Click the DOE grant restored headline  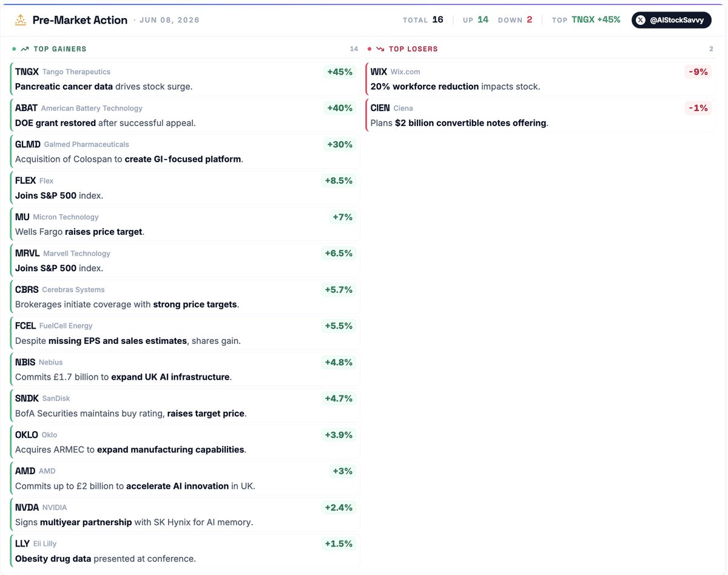[x=106, y=123]
